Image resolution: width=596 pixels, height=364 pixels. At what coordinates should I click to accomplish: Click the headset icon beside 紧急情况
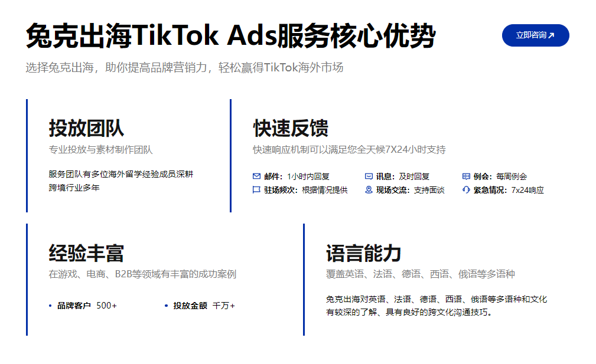tap(466, 190)
